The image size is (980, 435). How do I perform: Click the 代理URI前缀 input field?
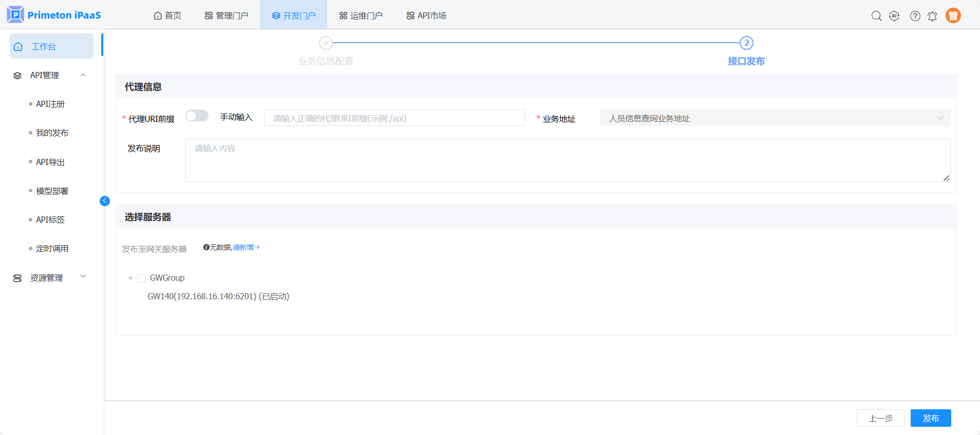click(x=394, y=118)
